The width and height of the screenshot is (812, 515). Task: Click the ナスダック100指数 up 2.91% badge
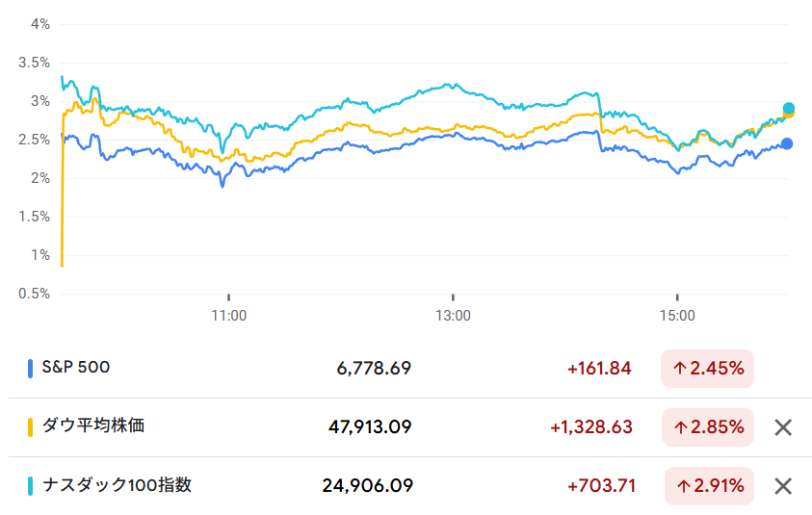pyautogui.click(x=709, y=486)
